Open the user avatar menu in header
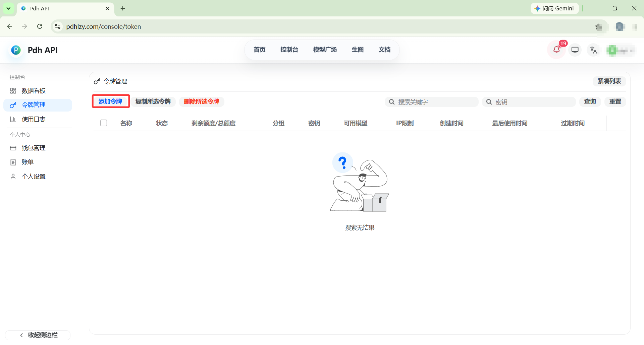This screenshot has height=345, width=644. point(620,50)
